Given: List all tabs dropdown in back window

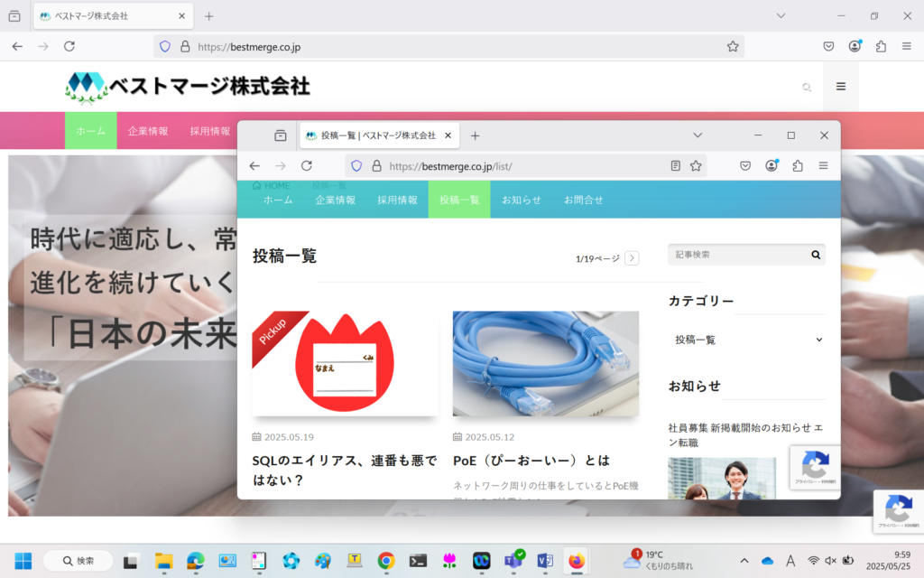Looking at the screenshot, I should point(781,16).
